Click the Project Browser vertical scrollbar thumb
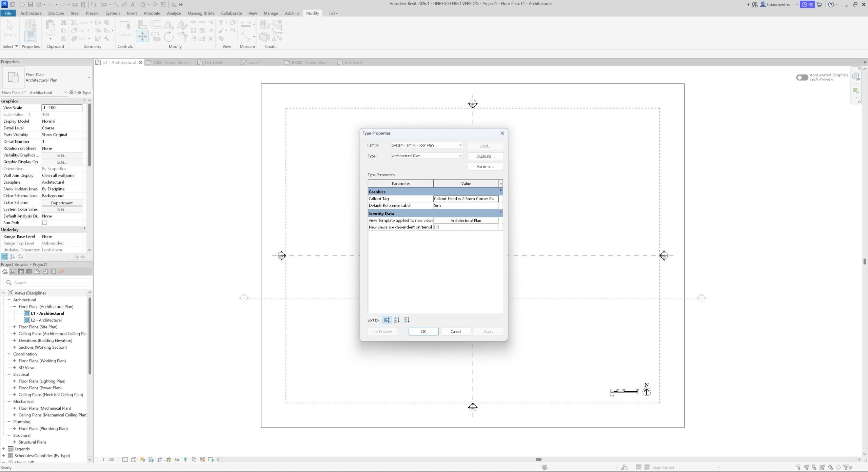868x472 pixels. pos(90,336)
